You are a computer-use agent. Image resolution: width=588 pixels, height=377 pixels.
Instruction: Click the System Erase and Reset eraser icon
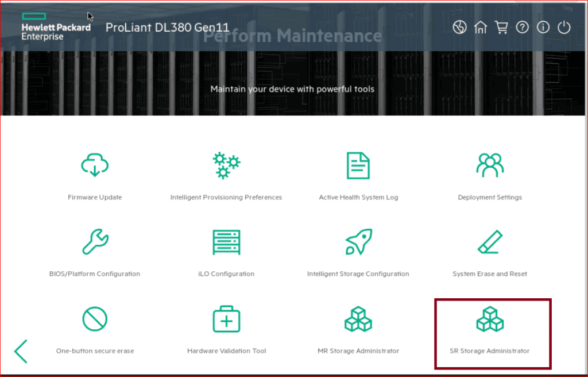[490, 242]
